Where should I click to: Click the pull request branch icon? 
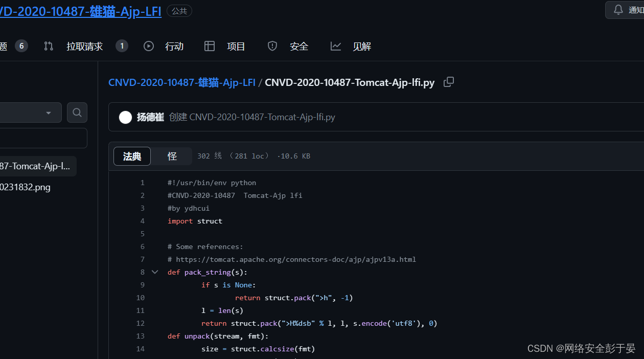[48, 46]
